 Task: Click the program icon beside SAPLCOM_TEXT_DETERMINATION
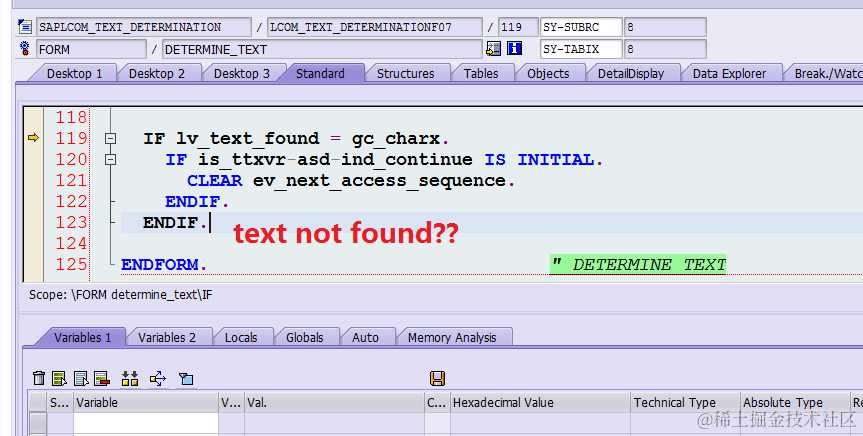(x=25, y=26)
